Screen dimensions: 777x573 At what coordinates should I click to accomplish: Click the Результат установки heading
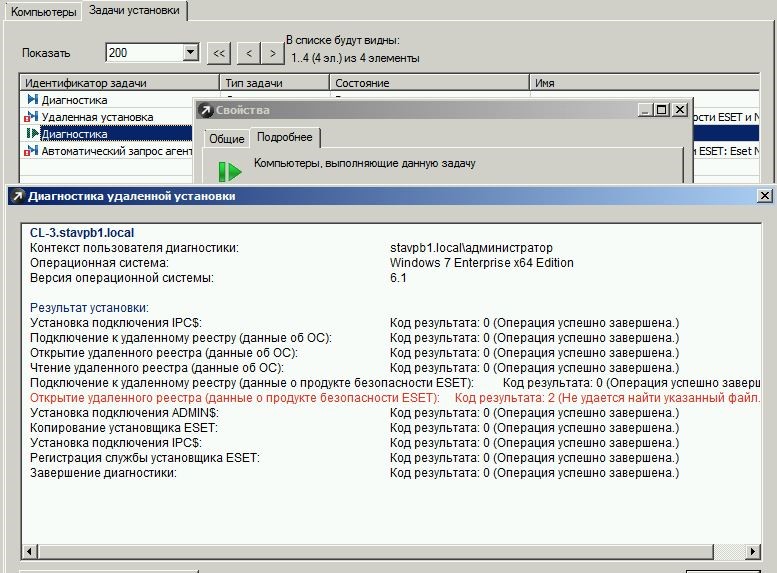89,308
